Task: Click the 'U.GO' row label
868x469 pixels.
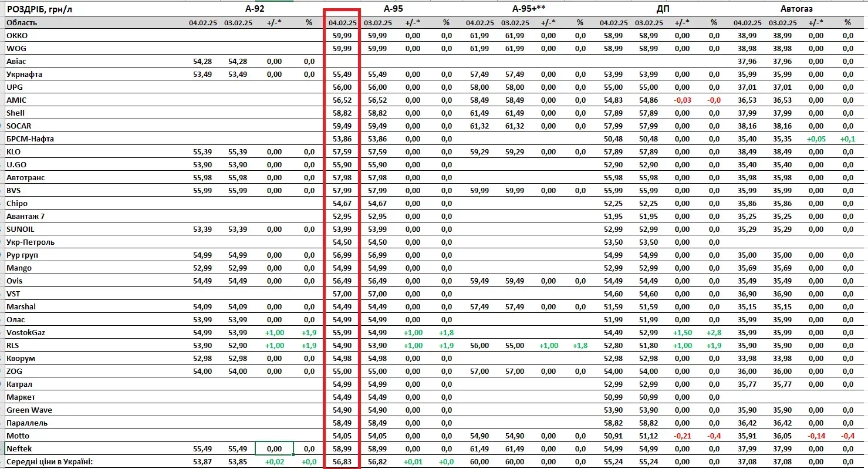Action: [16, 164]
